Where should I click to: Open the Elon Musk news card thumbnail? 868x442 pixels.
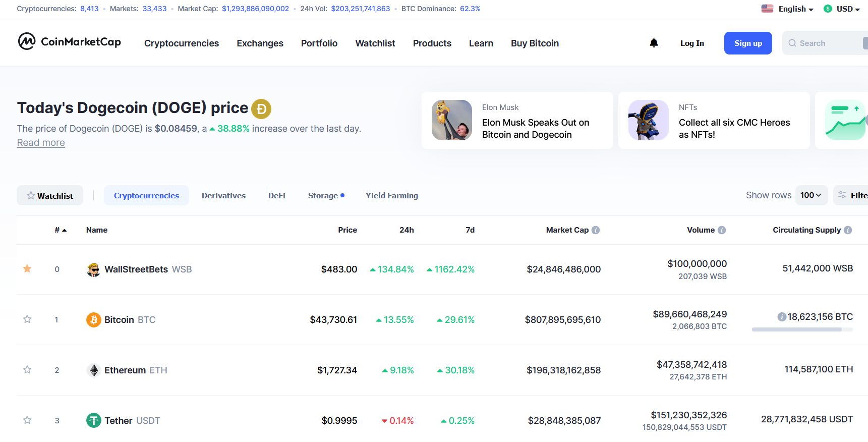pyautogui.click(x=452, y=120)
